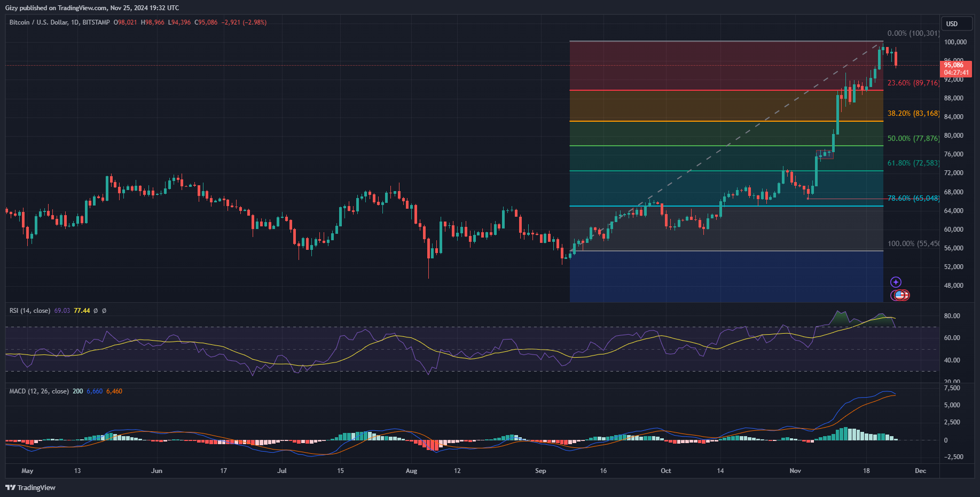Click the Aug label on time axis

tap(411, 471)
